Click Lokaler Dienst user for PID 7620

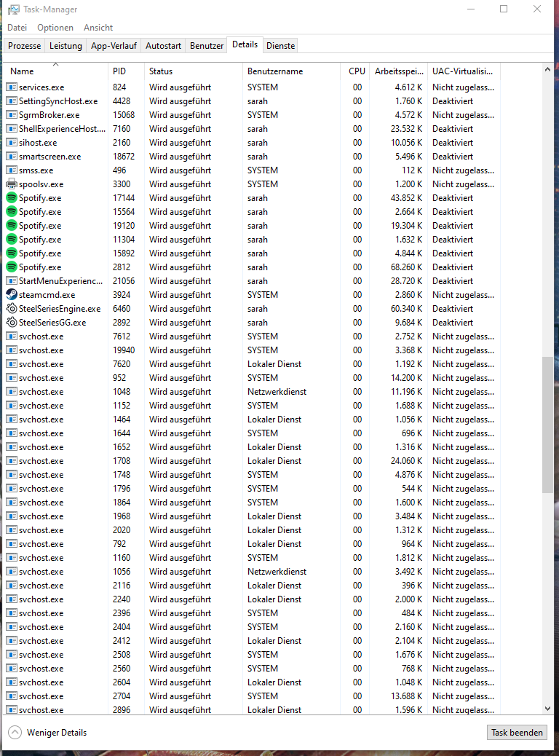click(274, 364)
